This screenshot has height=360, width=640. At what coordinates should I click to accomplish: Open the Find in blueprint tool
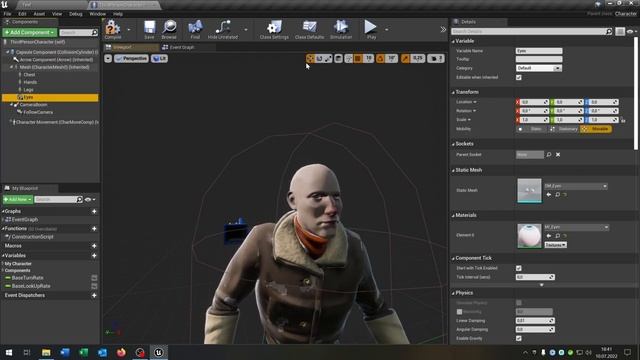195,30
